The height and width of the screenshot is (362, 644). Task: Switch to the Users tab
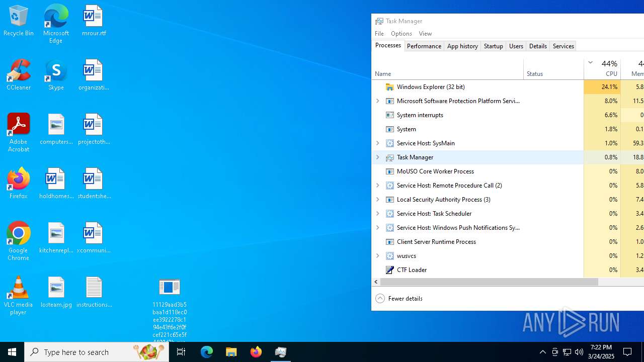click(x=516, y=46)
